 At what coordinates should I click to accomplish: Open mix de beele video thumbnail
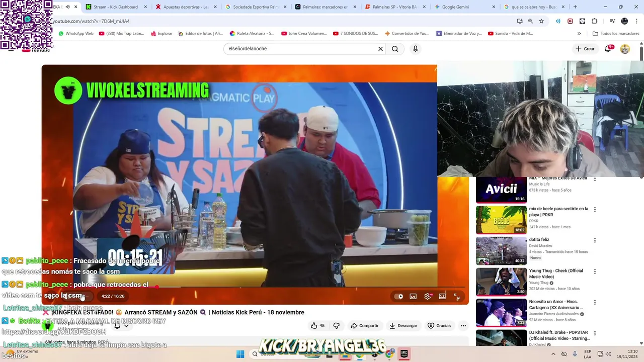click(x=501, y=220)
